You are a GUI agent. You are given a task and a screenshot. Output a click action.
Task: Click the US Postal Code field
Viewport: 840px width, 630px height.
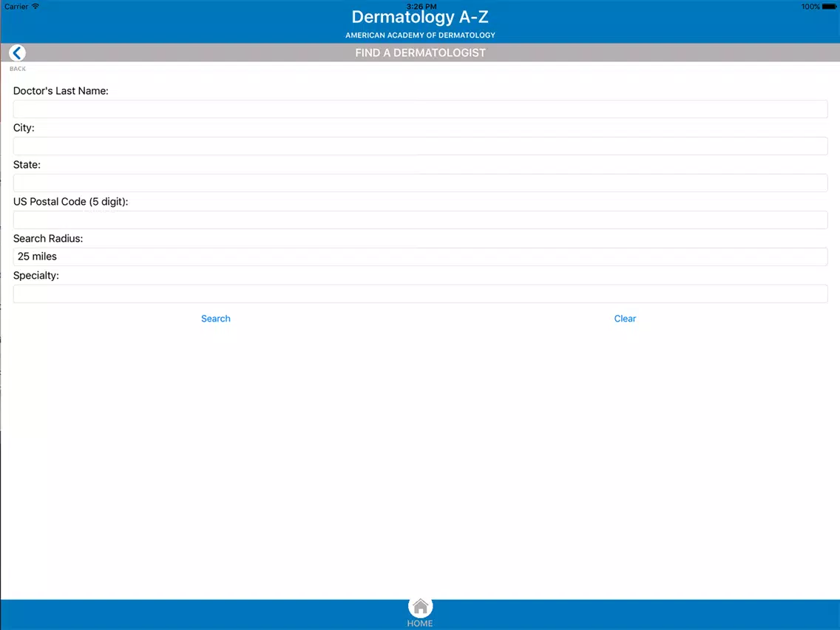pos(421,220)
